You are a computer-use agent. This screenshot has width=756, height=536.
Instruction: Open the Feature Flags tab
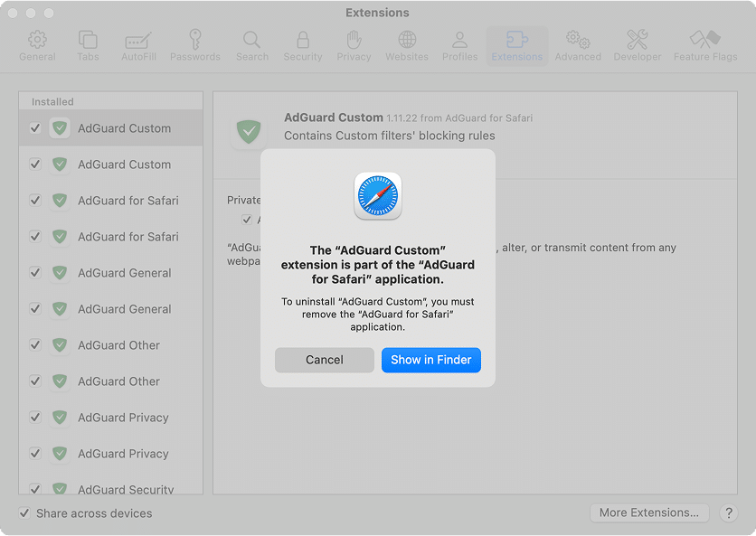[704, 46]
